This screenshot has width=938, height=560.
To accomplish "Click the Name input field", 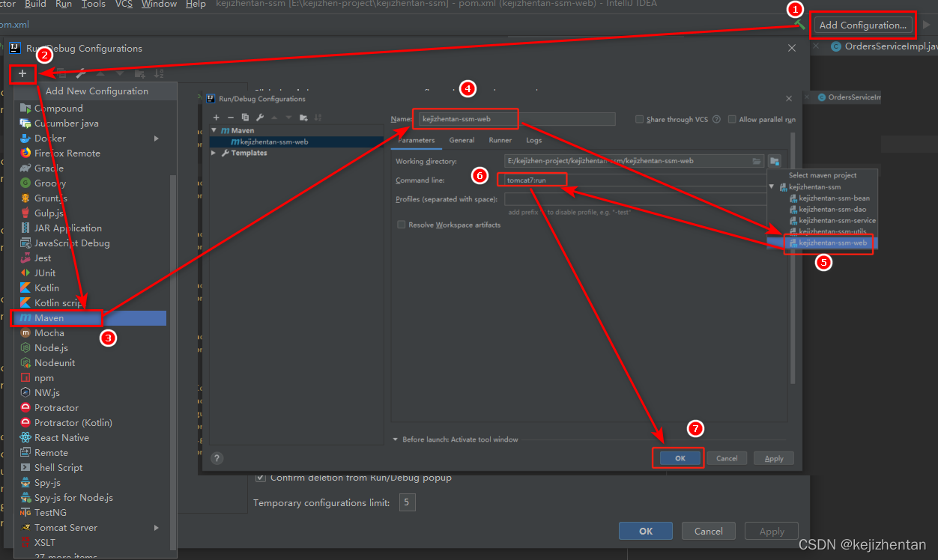I will click(517, 119).
